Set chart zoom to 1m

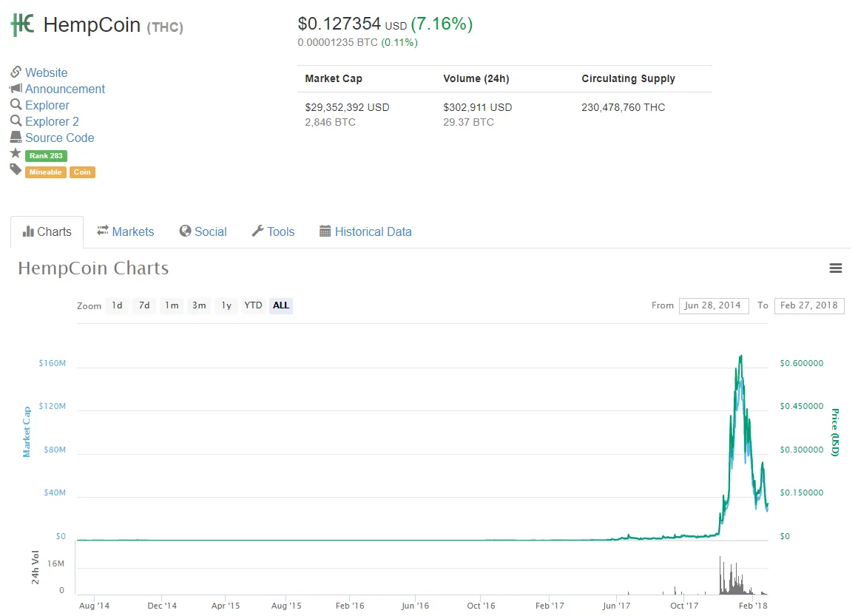tap(172, 305)
